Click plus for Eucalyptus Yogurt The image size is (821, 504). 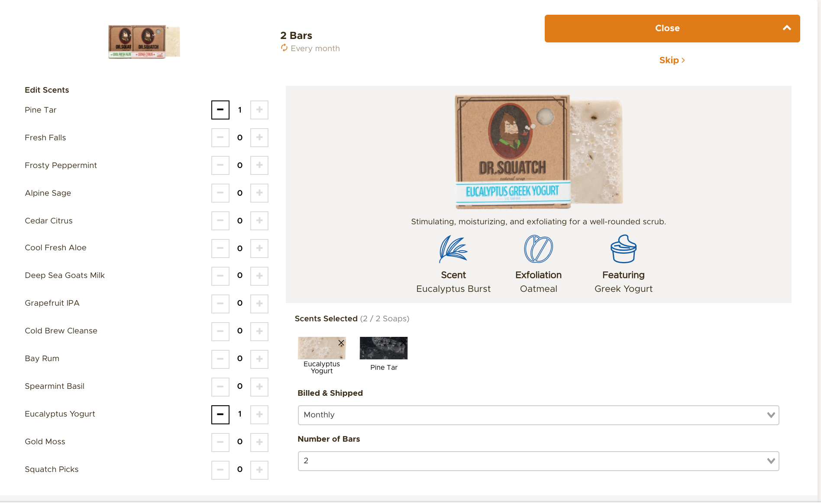[259, 415]
